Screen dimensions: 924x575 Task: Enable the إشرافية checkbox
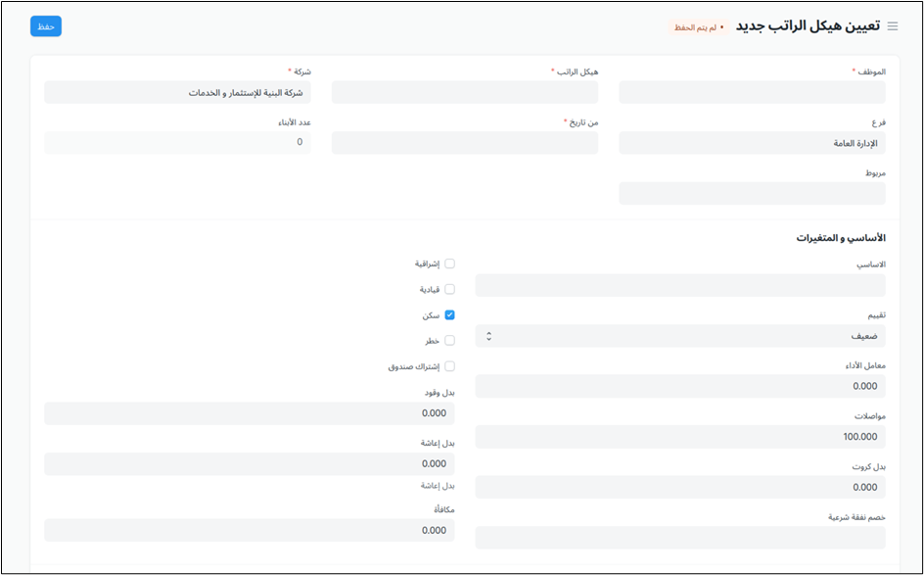[449, 264]
